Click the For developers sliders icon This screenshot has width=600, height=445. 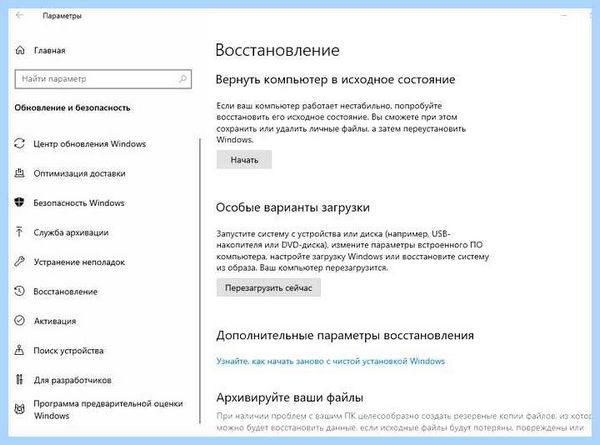point(19,380)
